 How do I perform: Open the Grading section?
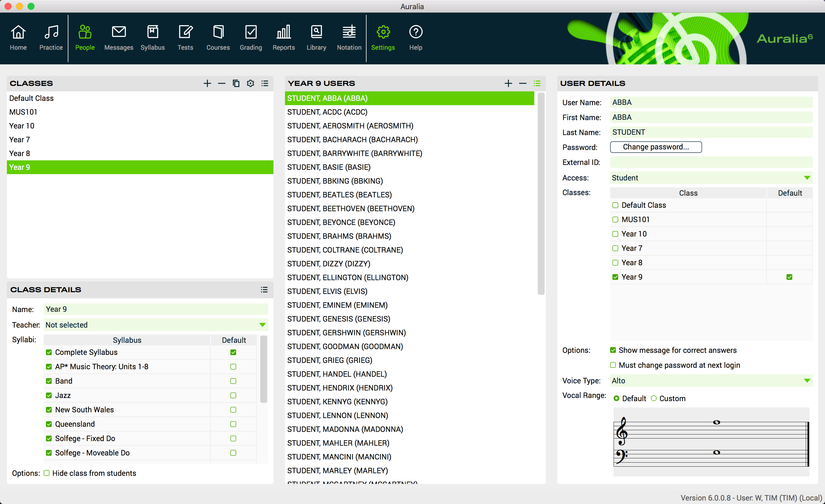250,38
